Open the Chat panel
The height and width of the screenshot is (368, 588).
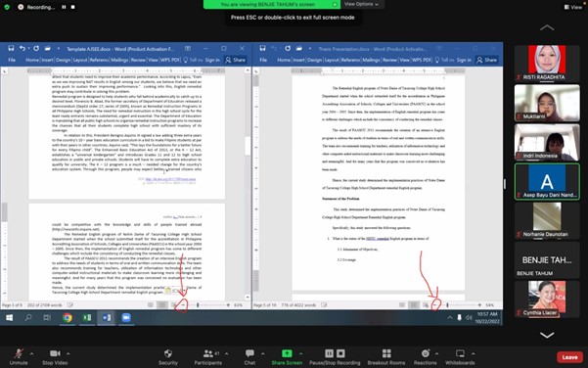click(x=249, y=357)
